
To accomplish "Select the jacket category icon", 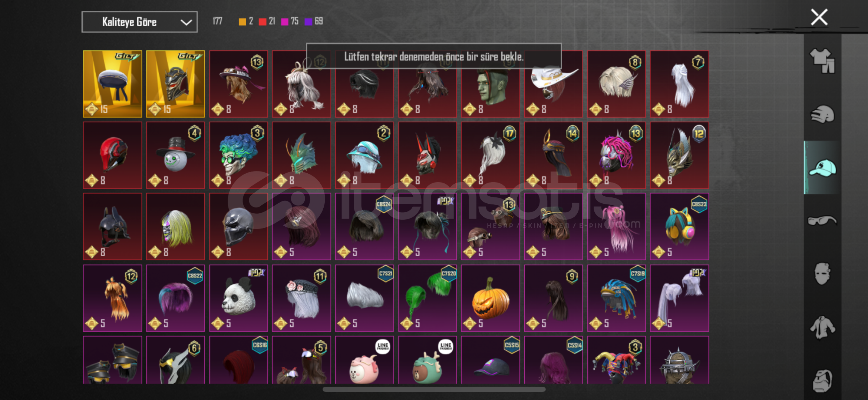I will pos(822,327).
